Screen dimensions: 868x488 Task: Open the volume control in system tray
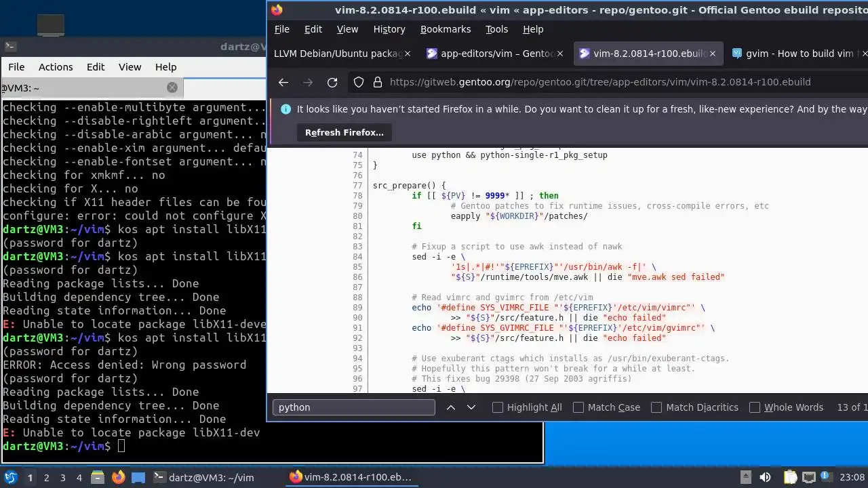[765, 477]
